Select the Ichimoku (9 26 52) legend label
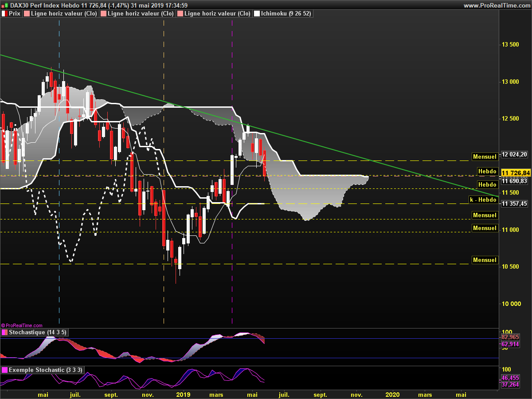This screenshot has width=532, height=399. (286, 14)
